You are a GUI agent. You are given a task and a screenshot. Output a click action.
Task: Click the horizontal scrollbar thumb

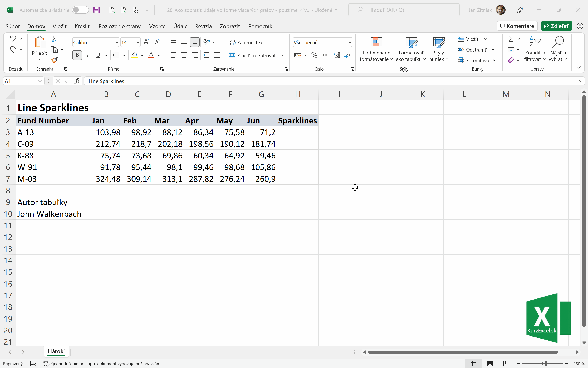click(463, 352)
